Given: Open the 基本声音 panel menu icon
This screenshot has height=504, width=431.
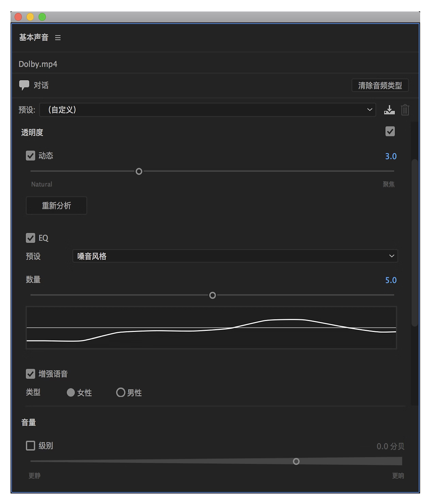Looking at the screenshot, I should (58, 38).
